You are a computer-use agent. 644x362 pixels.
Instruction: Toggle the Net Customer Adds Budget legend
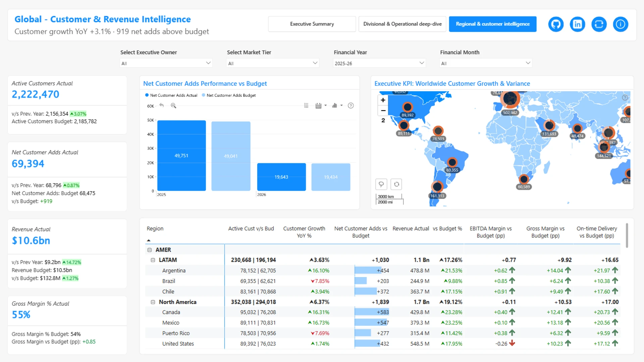(x=229, y=95)
